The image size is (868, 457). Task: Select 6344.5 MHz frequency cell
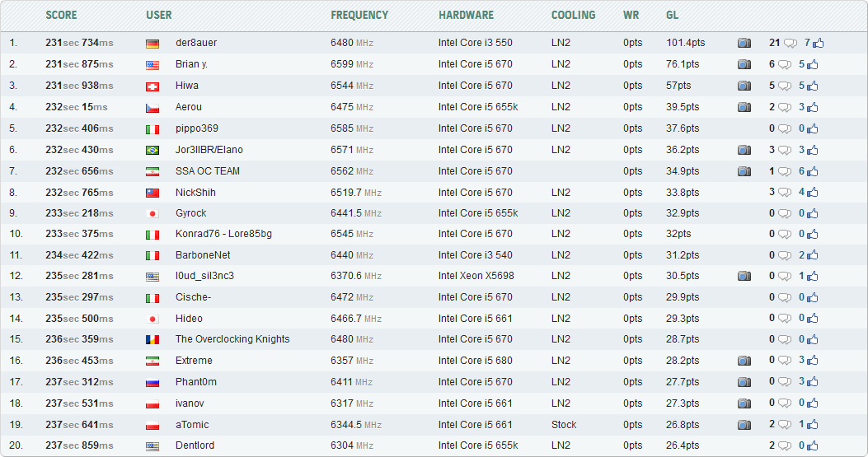point(356,424)
